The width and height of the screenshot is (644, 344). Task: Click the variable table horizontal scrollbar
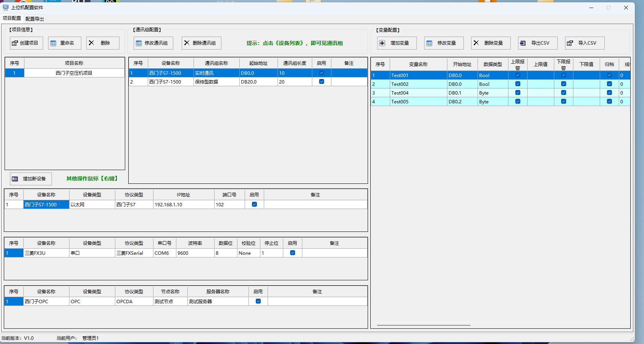424,325
